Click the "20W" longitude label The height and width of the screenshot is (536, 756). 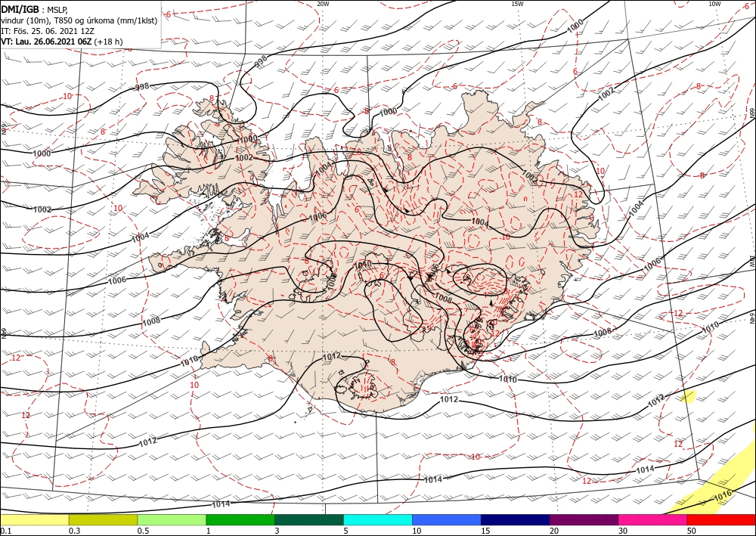[323, 3]
